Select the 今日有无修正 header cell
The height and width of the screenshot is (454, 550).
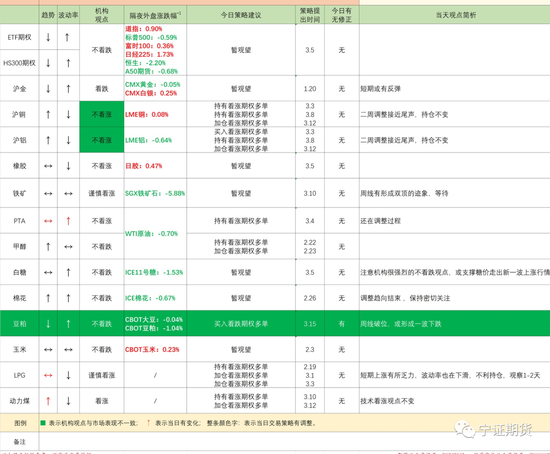[x=342, y=15]
